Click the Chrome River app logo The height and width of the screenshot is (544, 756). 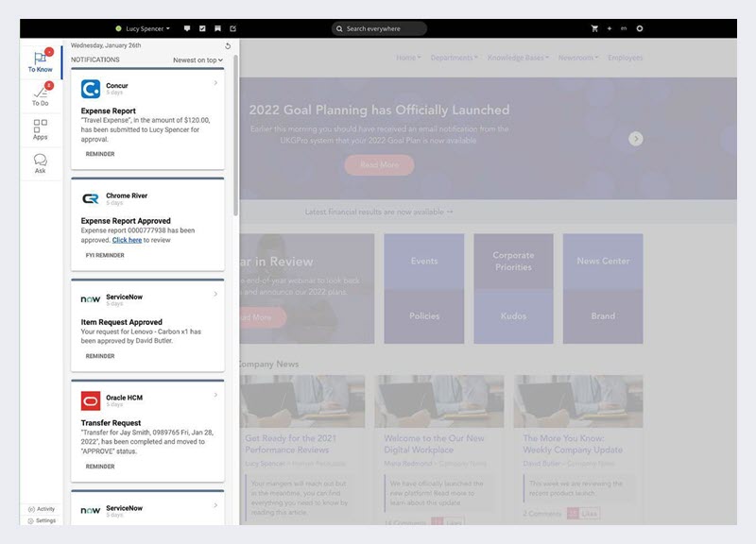click(x=91, y=198)
